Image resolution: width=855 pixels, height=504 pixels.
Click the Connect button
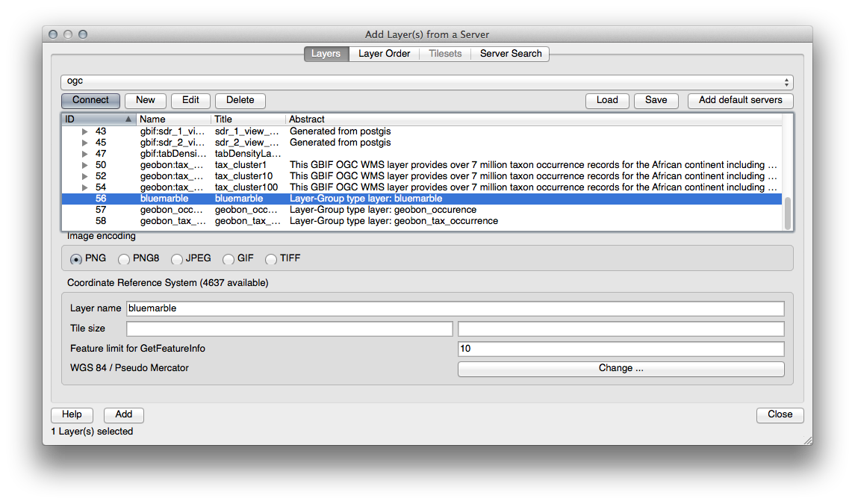90,100
